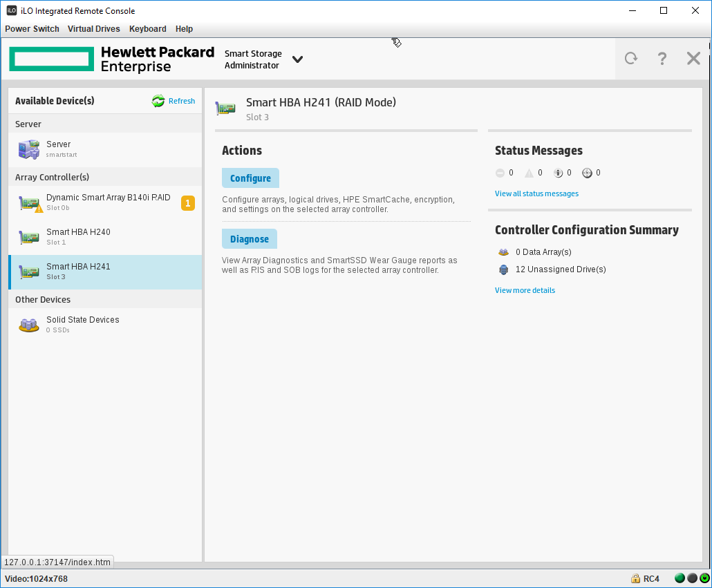Select Smart HBA H240 in Slot 1
712x588 pixels.
pyautogui.click(x=105, y=237)
